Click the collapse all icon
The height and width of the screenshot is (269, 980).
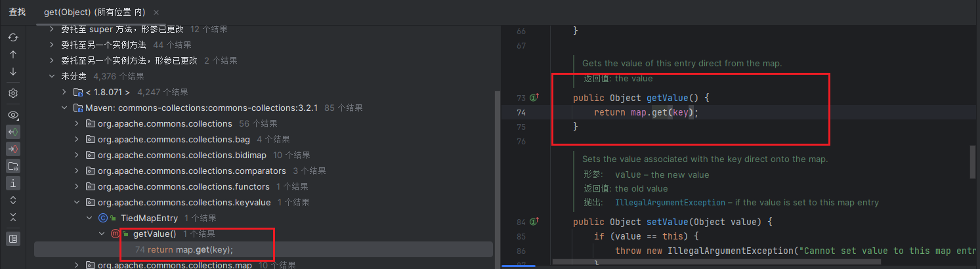click(13, 217)
